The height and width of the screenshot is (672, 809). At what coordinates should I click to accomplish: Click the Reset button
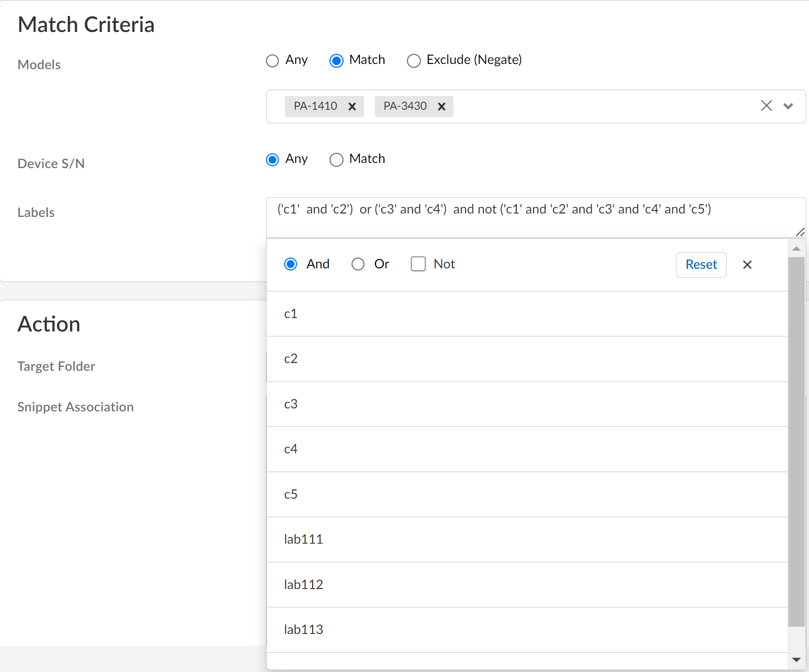(x=701, y=264)
